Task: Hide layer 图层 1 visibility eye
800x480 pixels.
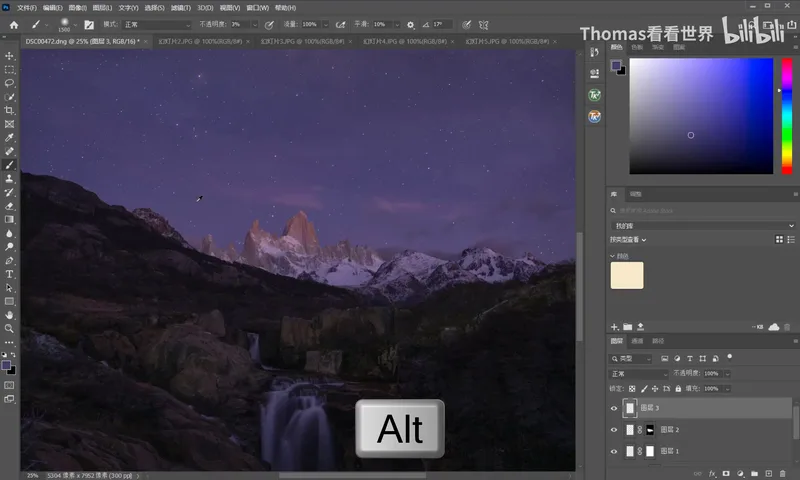Action: (614, 451)
